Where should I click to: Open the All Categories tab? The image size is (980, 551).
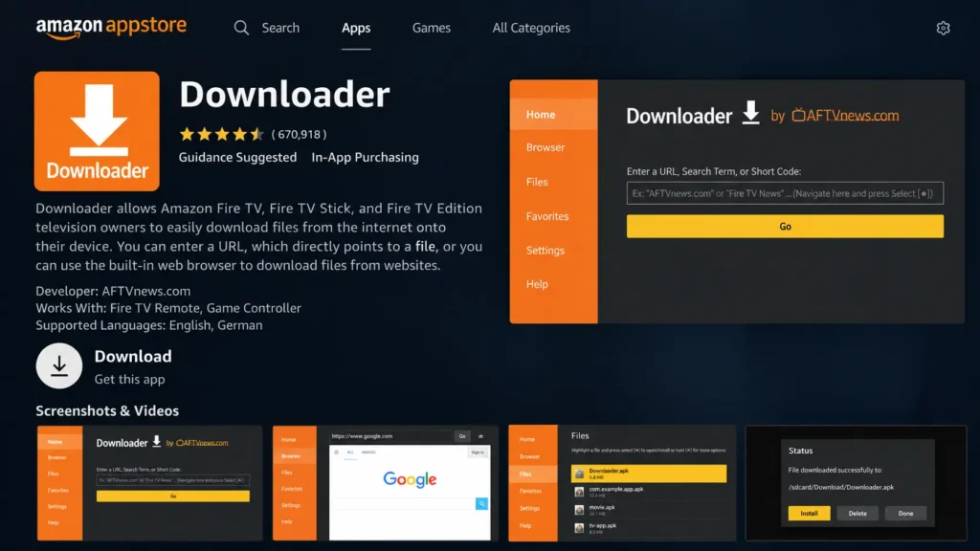pos(531,28)
